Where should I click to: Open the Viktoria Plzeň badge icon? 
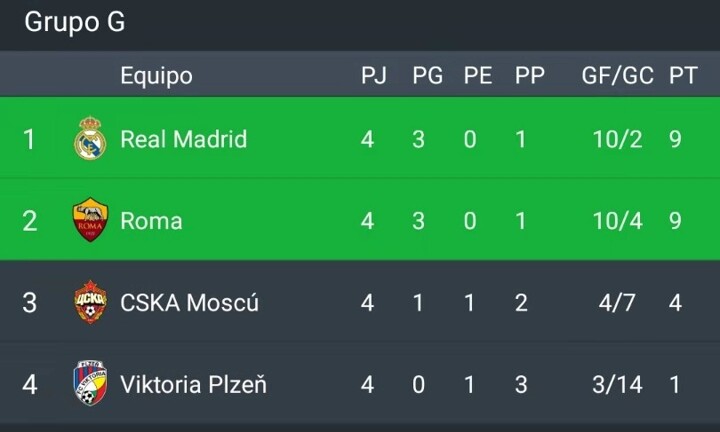click(90, 383)
